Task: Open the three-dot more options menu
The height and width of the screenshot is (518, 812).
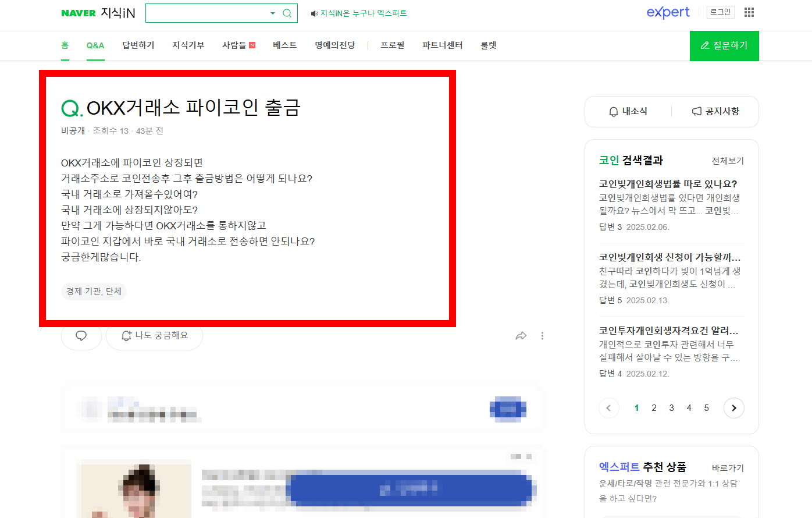Action: click(542, 336)
